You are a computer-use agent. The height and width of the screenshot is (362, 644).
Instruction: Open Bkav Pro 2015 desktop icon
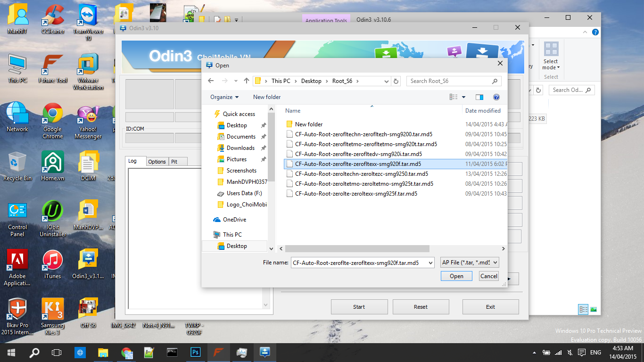pyautogui.click(x=17, y=317)
